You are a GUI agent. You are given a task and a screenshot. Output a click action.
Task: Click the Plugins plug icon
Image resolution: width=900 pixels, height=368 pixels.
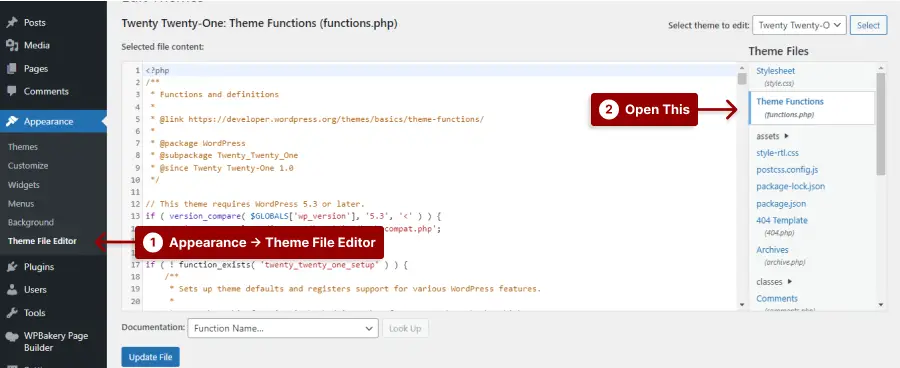pyautogui.click(x=11, y=267)
